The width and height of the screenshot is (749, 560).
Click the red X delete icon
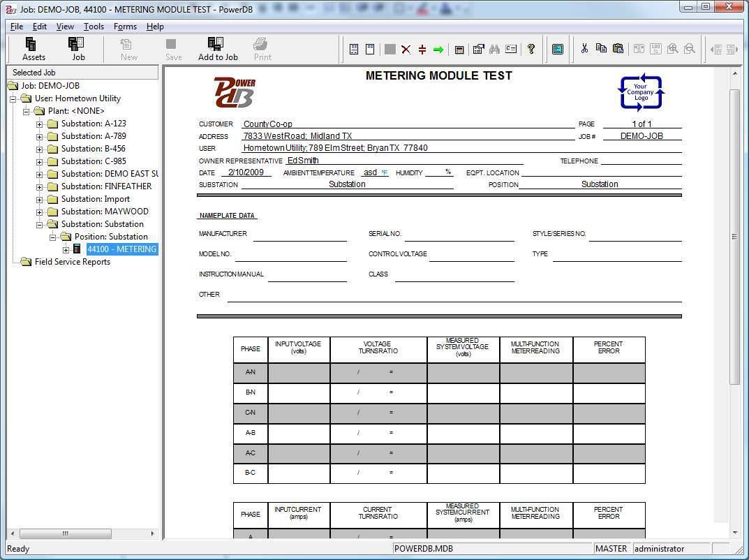point(406,49)
